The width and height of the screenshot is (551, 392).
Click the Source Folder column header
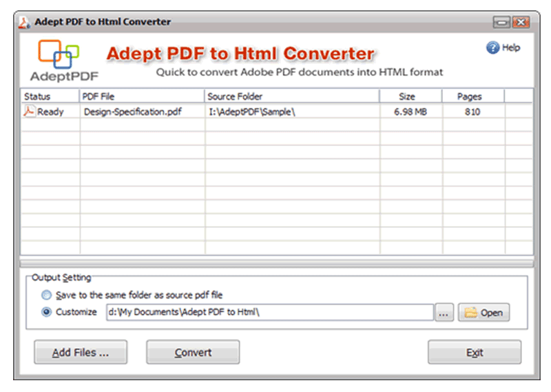click(x=291, y=96)
